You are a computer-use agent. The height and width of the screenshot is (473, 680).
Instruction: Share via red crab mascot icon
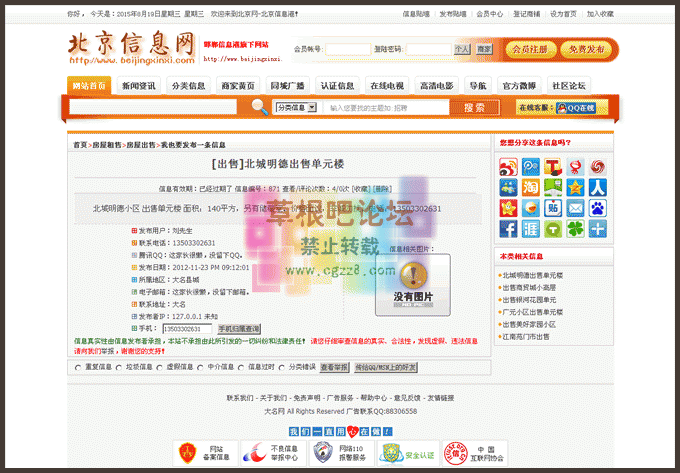tap(575, 167)
